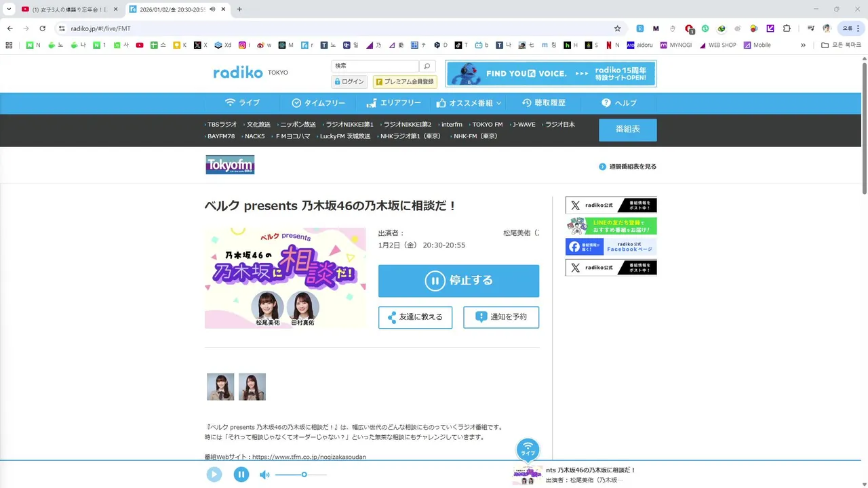Open the lower radiko公式 X banner
The image size is (868, 488).
point(611,268)
